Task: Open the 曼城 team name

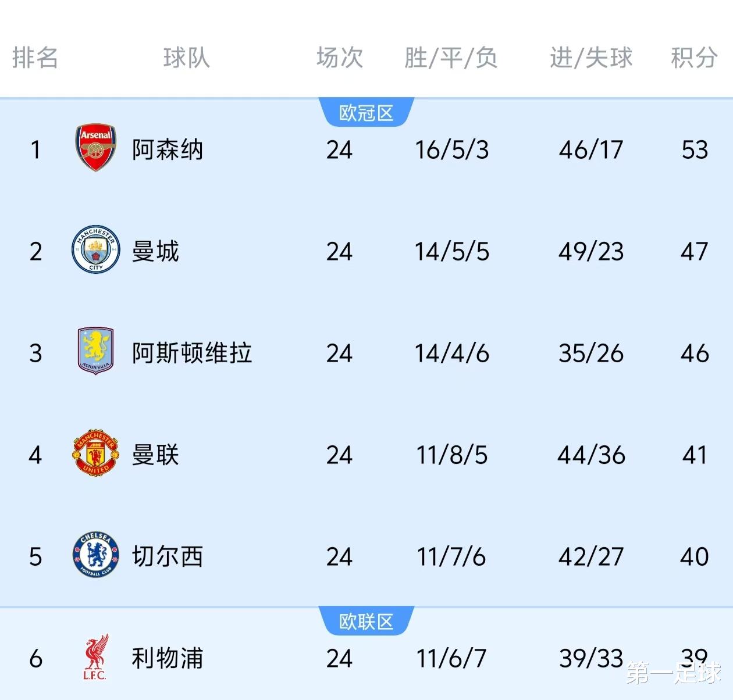Action: (155, 251)
